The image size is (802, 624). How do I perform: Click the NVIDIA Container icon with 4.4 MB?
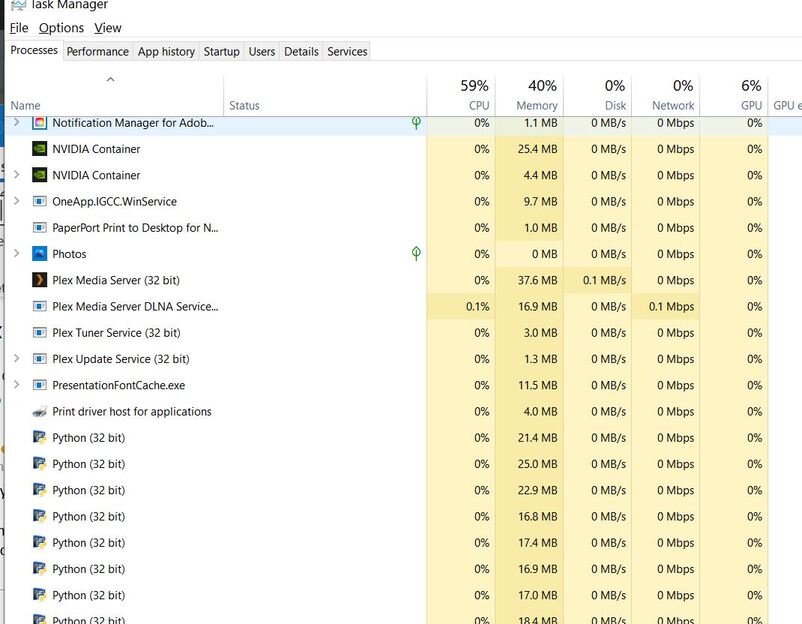point(39,175)
